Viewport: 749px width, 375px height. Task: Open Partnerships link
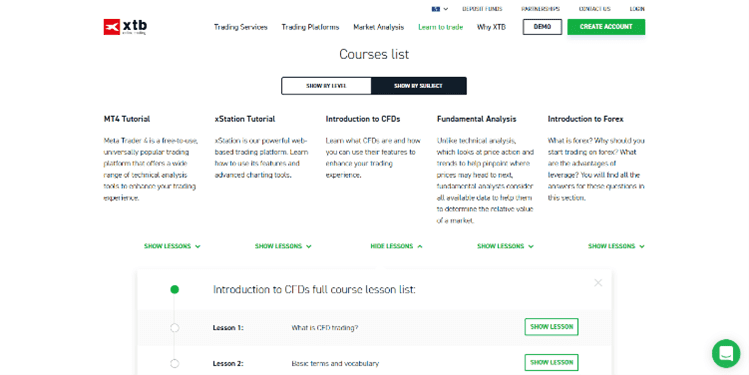click(540, 9)
